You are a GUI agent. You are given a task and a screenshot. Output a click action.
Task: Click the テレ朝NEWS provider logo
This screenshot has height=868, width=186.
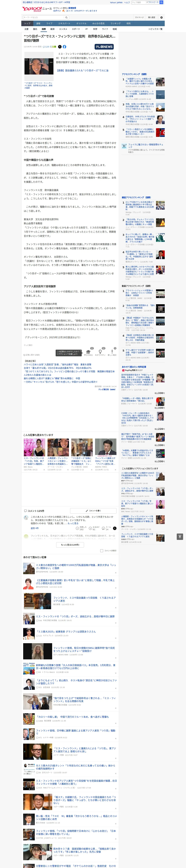point(104,47)
